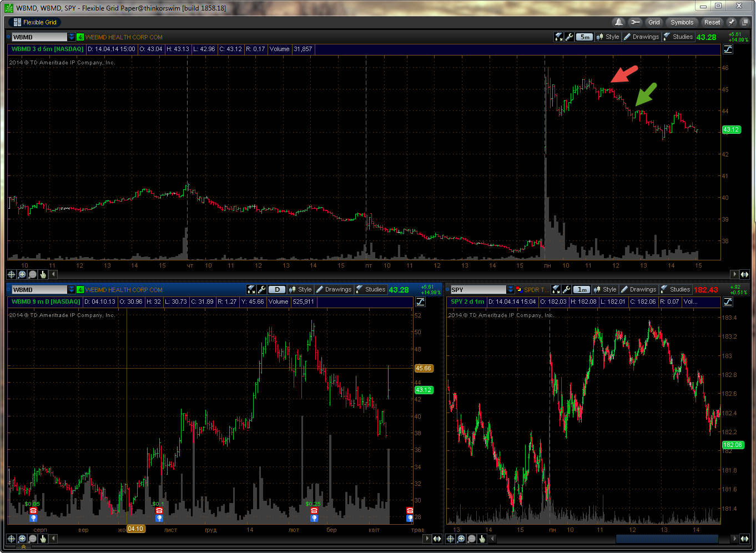Click the Grid button
Viewport: 756px width, 553px height.
pos(654,22)
